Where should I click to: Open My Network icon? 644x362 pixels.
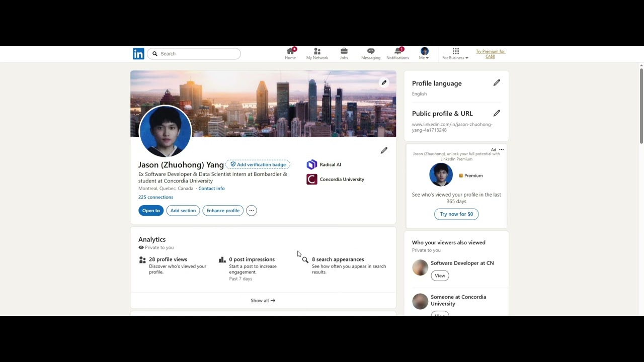(317, 54)
